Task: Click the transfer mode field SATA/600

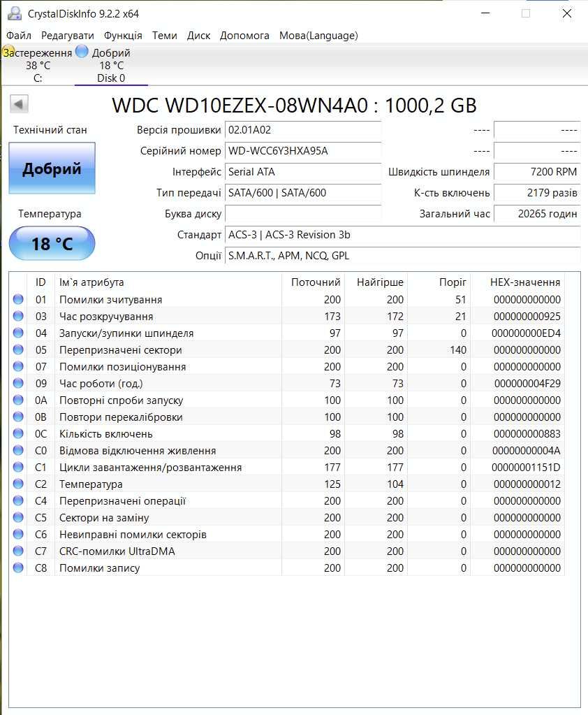Action: (303, 193)
